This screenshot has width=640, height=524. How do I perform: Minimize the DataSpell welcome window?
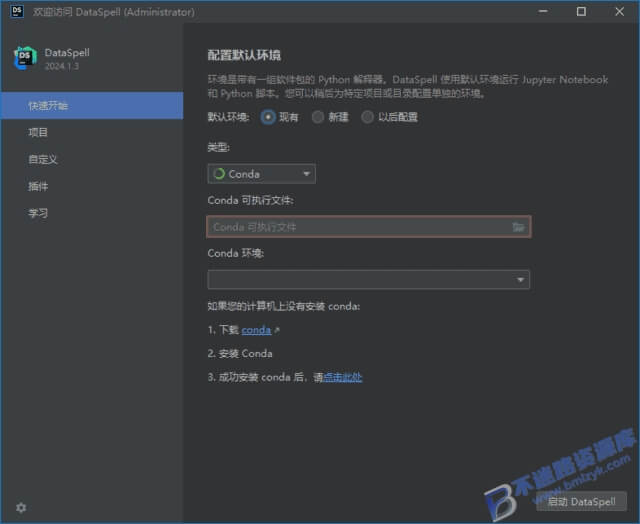[543, 11]
